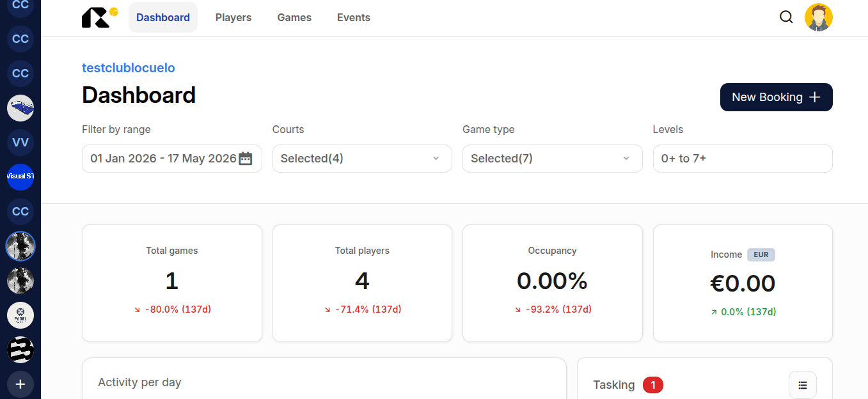Open the user profile avatar
This screenshot has height=399, width=868.
click(819, 17)
